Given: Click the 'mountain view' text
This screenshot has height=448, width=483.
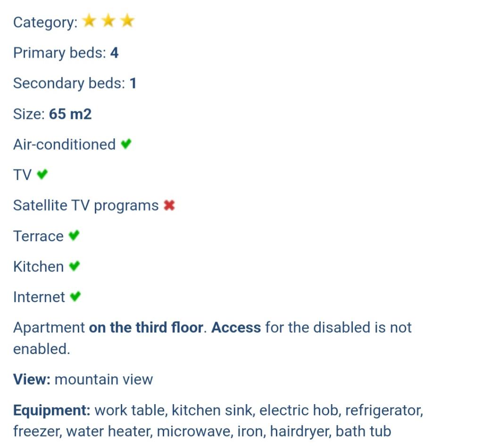Looking at the screenshot, I should (104, 380).
